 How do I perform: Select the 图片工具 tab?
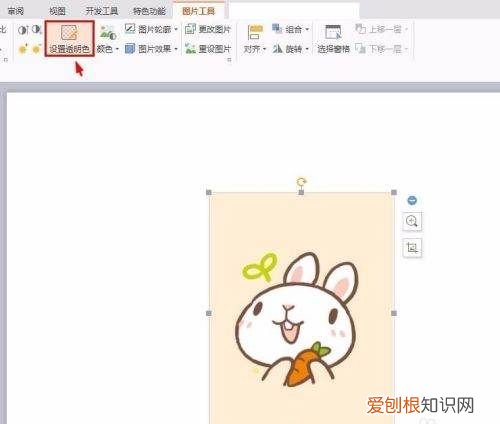click(199, 11)
